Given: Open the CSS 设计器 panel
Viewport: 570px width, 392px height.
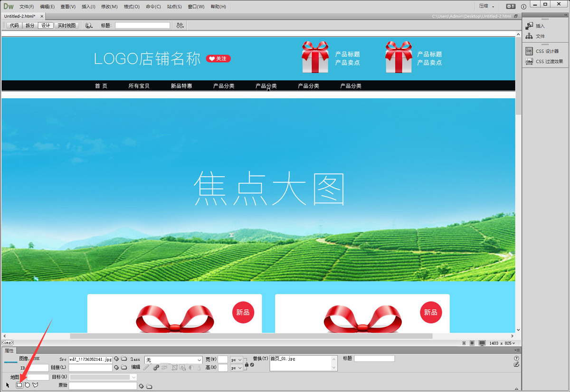Looking at the screenshot, I should click(547, 51).
